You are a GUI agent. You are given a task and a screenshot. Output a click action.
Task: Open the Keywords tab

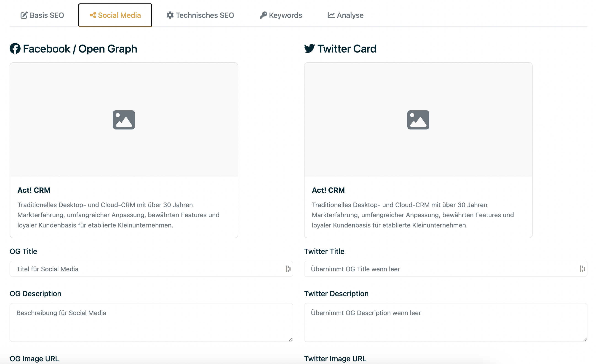281,15
